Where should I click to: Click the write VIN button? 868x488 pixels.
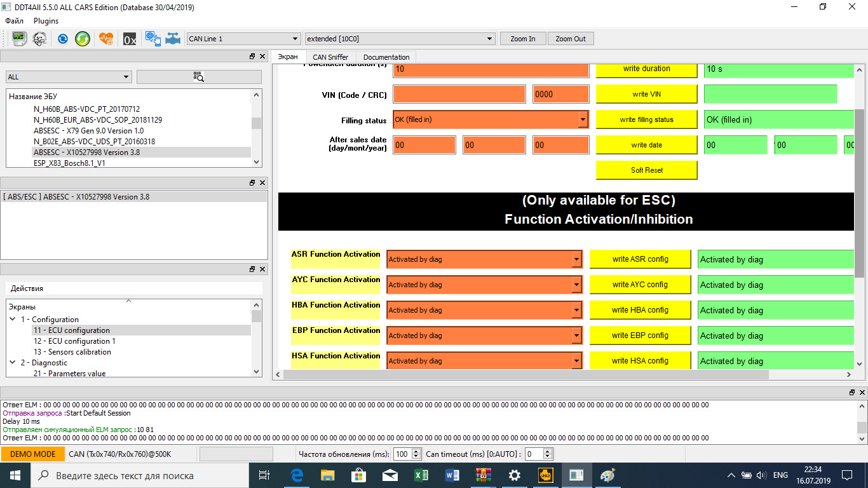[x=646, y=94]
